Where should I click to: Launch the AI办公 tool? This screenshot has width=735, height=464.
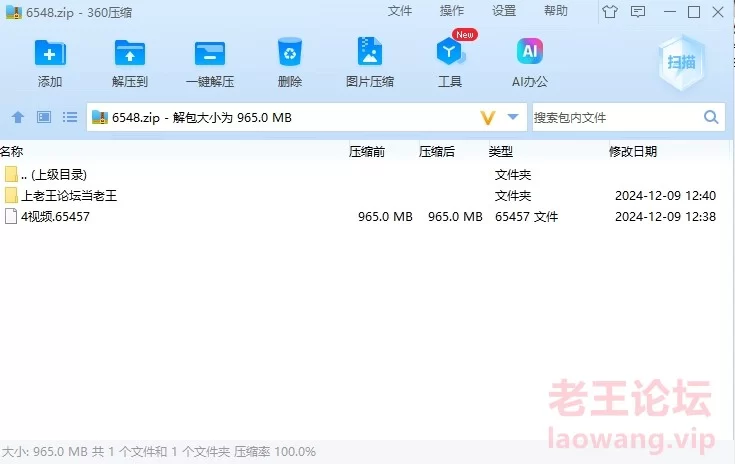click(x=530, y=51)
